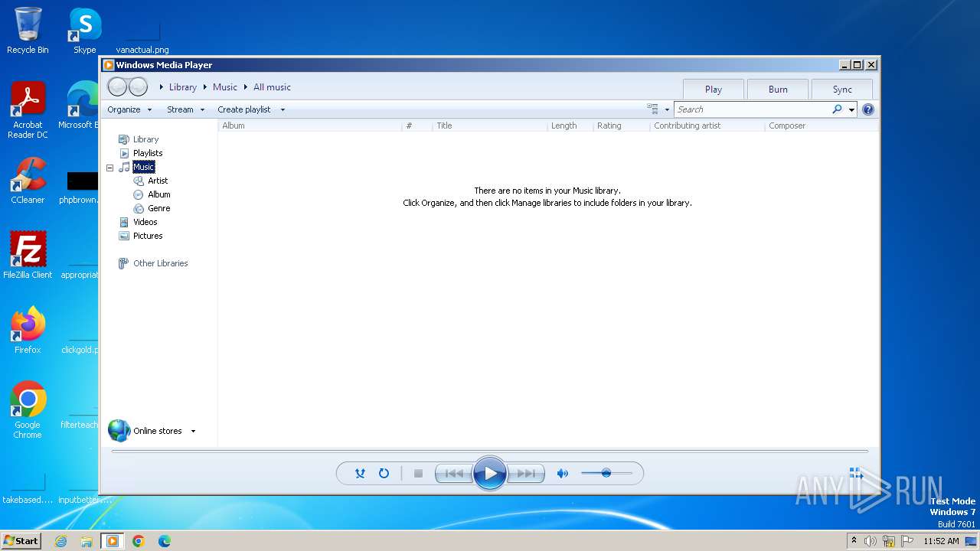Open the Burn tab
The height and width of the screenshot is (551, 980).
point(778,89)
